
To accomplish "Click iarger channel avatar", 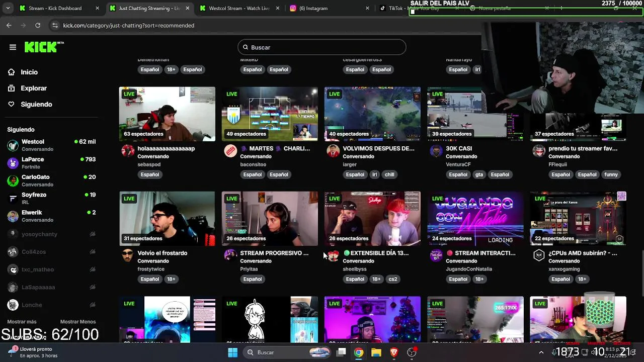I will pyautogui.click(x=333, y=151).
